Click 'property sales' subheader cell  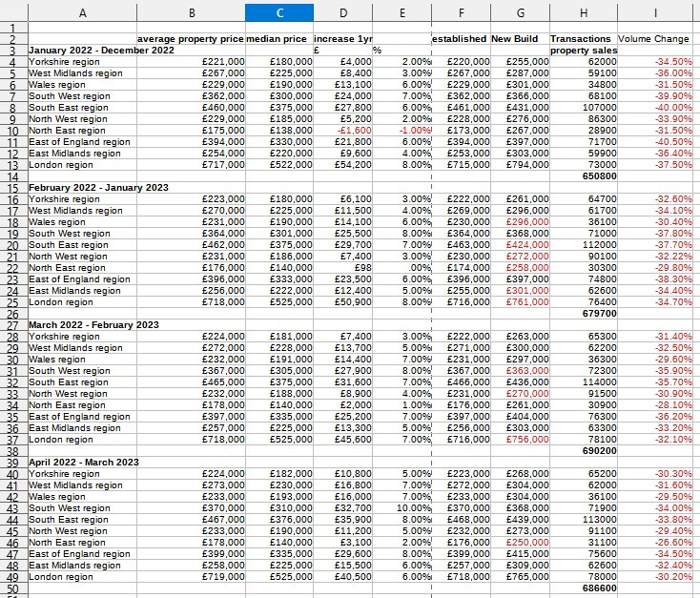coord(584,50)
